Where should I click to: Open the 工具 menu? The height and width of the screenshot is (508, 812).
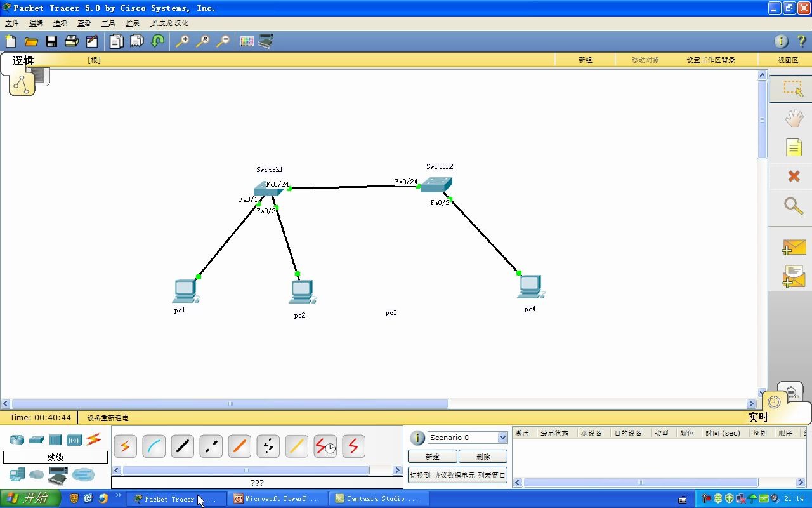[x=108, y=23]
